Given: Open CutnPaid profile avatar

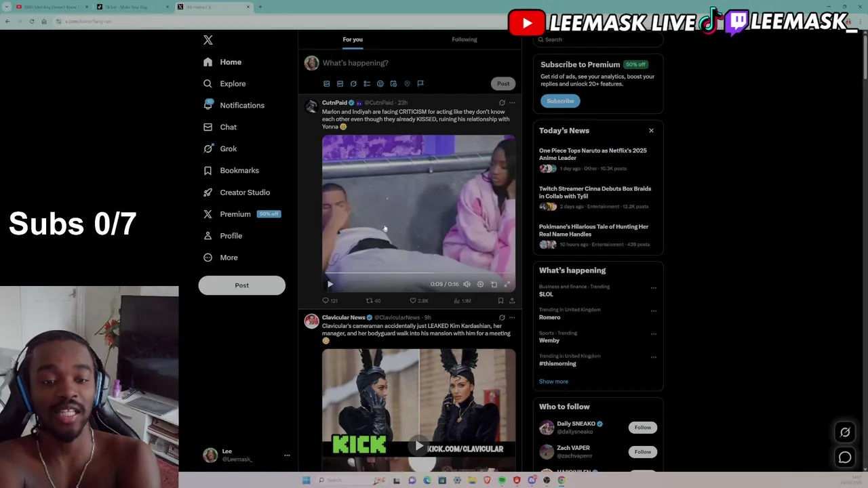Looking at the screenshot, I should click(311, 106).
